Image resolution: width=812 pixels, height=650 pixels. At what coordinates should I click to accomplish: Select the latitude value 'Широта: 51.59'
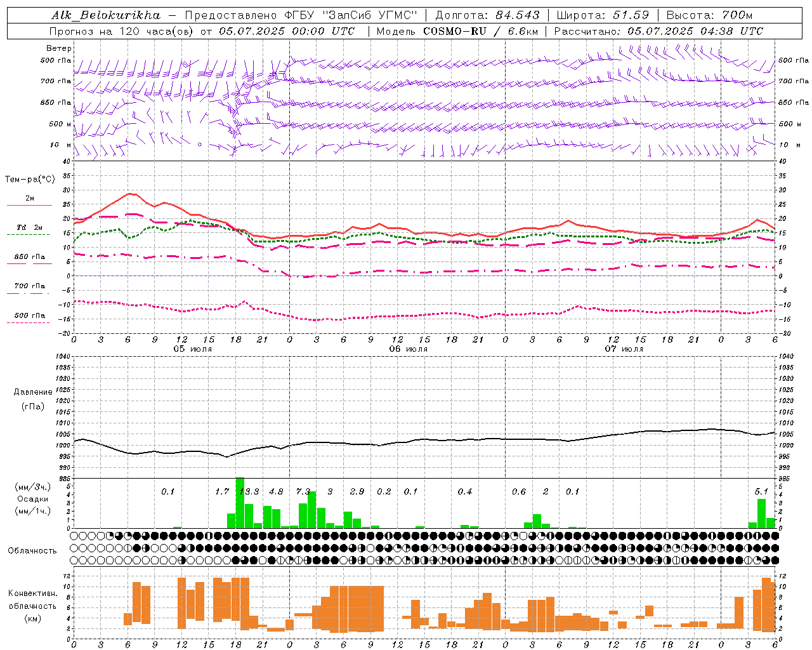coord(603,15)
